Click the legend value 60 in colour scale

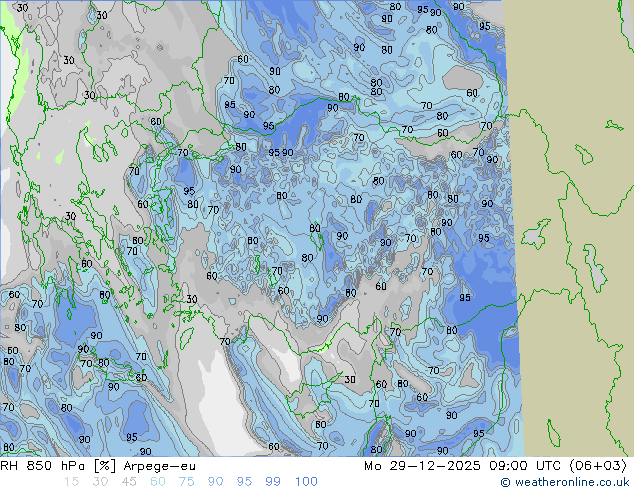[x=158, y=482]
